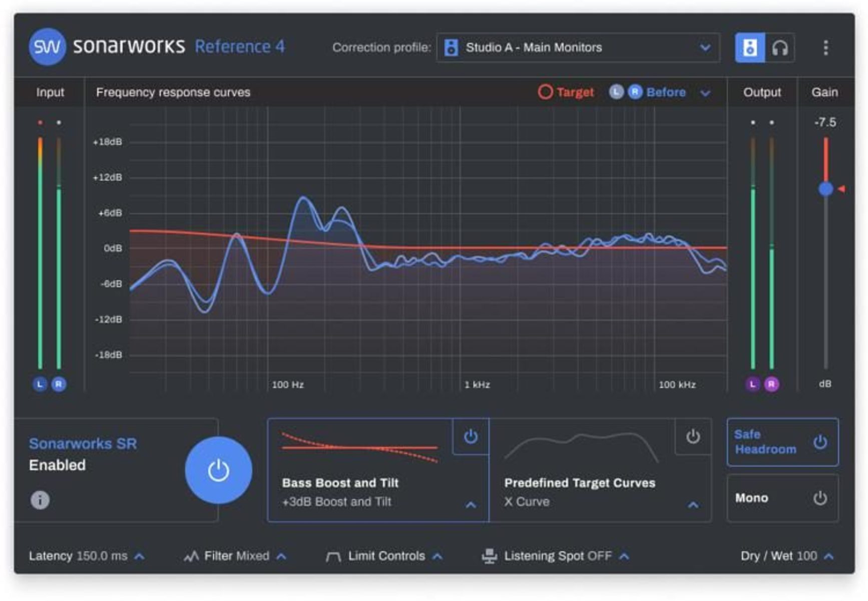Click the input L channel badge
This screenshot has height=601, width=868.
coord(40,384)
